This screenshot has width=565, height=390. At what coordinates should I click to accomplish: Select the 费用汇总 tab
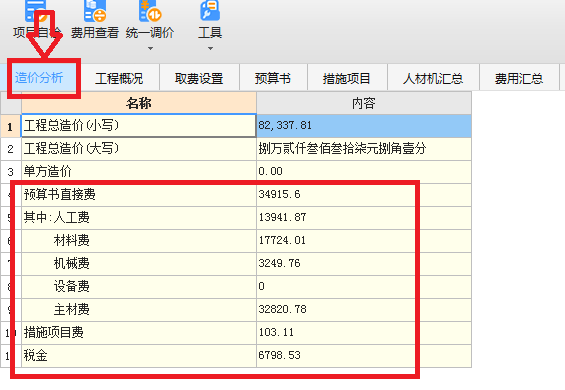pos(519,78)
